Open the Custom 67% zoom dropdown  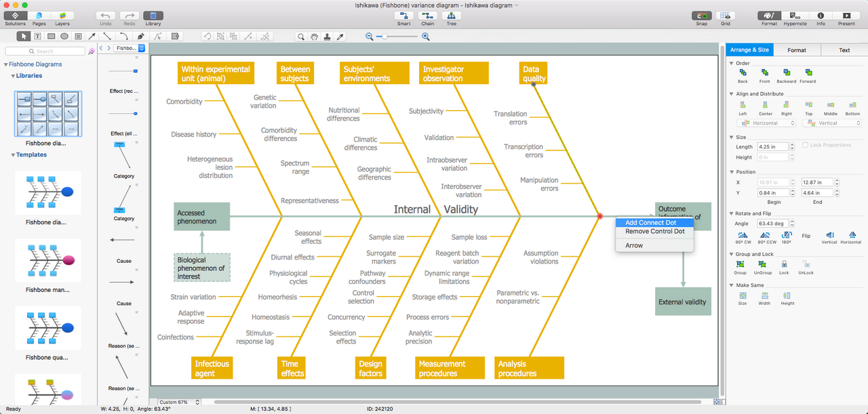(x=180, y=402)
